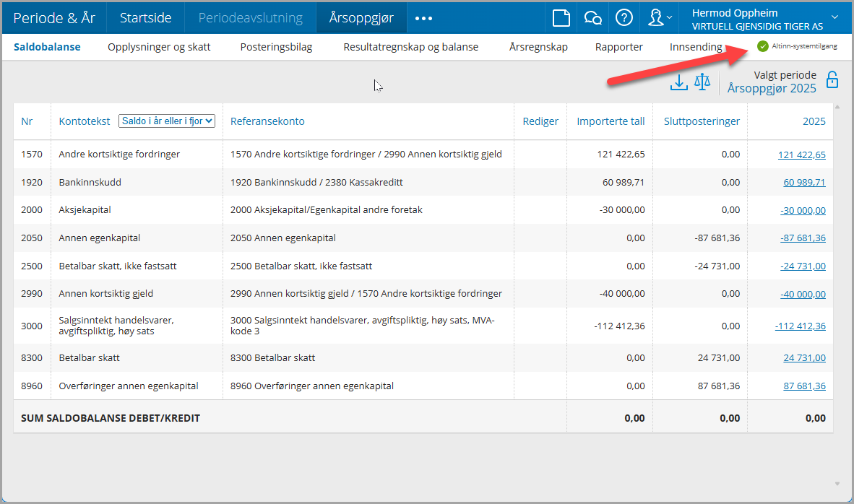The image size is (854, 504).
Task: Click the Årsoppgjør 2025 period link
Action: tap(772, 88)
